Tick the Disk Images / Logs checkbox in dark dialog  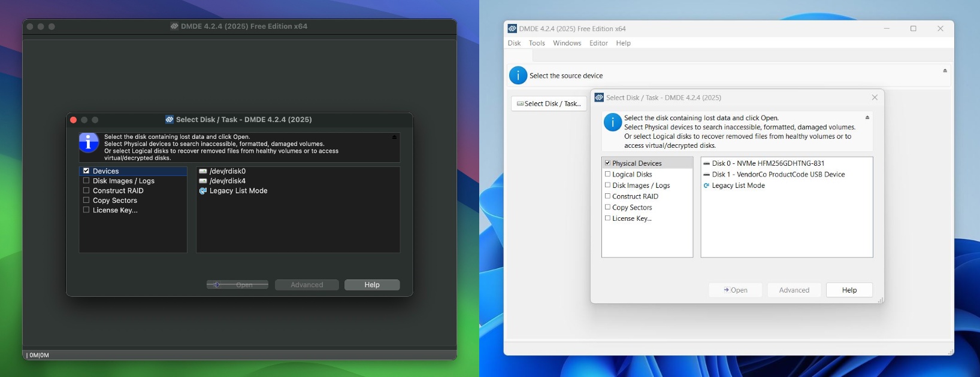(x=86, y=180)
